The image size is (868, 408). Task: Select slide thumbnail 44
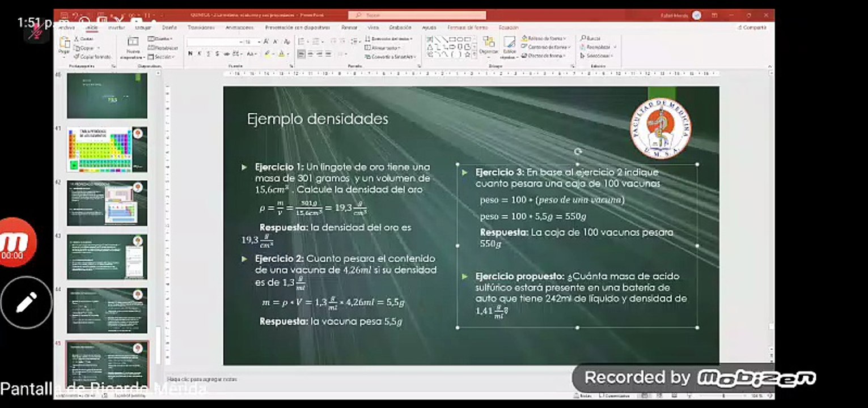point(107,311)
